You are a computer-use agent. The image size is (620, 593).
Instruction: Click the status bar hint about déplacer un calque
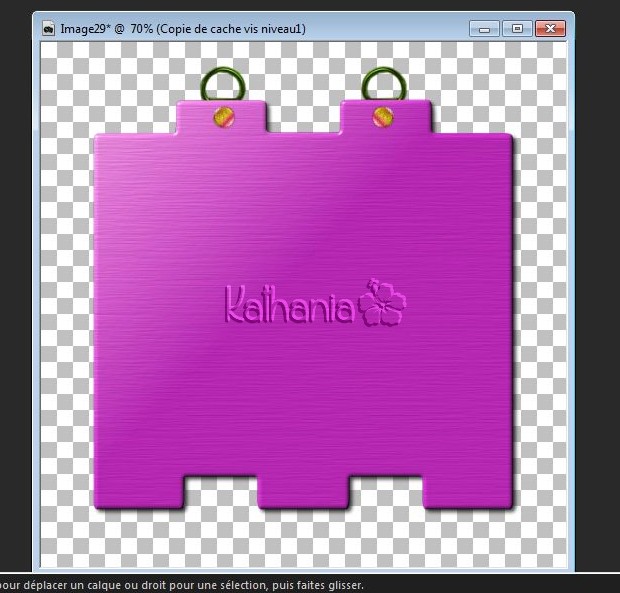coord(181,585)
